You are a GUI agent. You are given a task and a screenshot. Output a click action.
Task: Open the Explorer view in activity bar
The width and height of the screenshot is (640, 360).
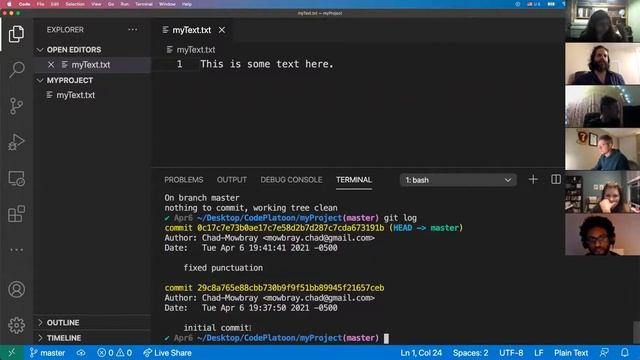click(x=16, y=34)
